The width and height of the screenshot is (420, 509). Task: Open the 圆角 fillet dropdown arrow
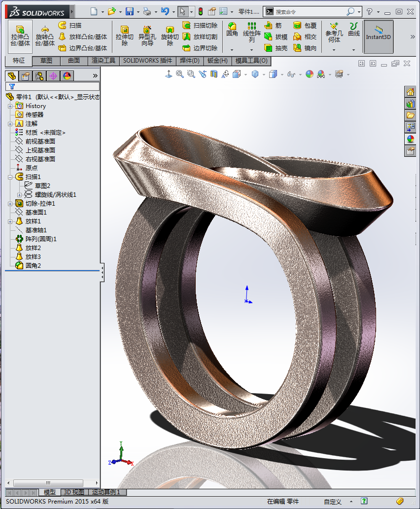click(x=232, y=49)
